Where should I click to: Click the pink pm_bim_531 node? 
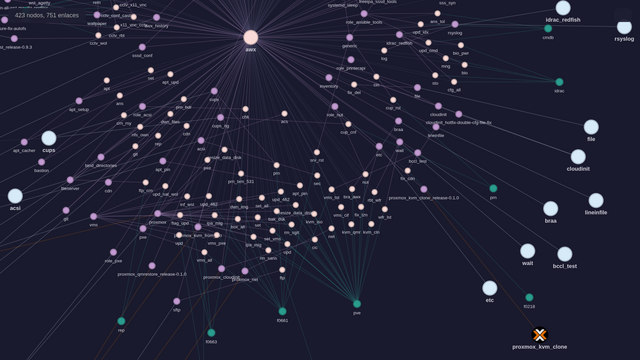pos(241,173)
